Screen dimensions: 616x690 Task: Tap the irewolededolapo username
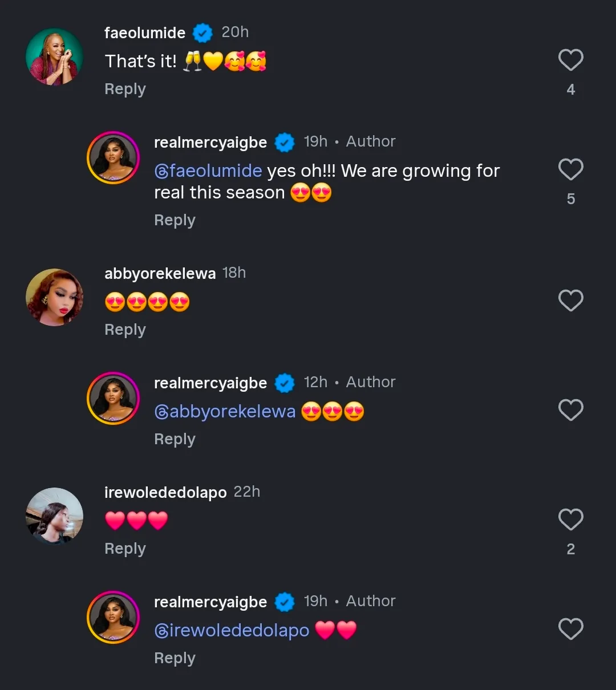coord(165,493)
